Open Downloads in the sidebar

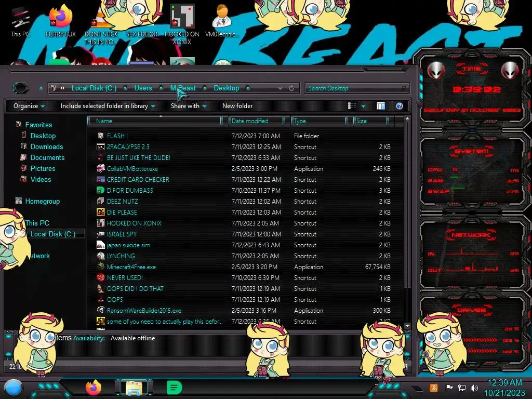click(x=46, y=147)
